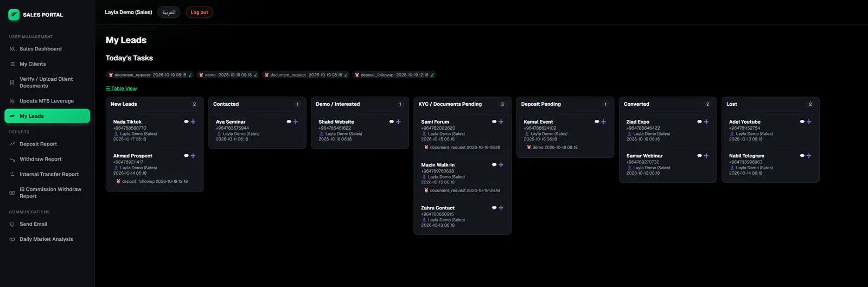Viewport: 868px width, 287px height.
Task: Click plus icon on Sami Forum card
Action: (x=501, y=122)
